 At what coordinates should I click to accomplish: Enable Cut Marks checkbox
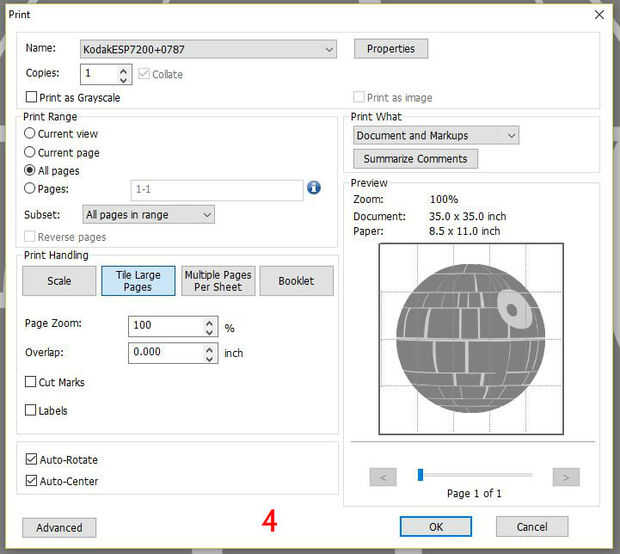pos(30,382)
